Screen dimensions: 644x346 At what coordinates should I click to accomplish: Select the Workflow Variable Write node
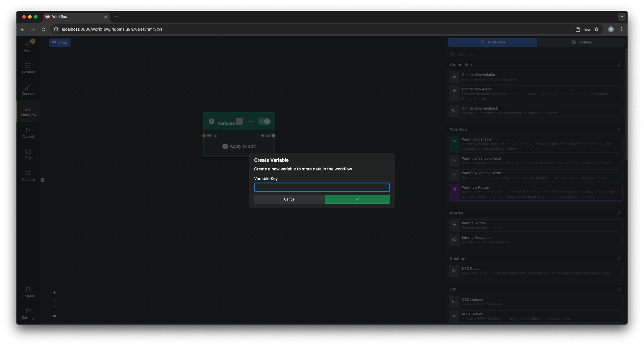coord(536,175)
